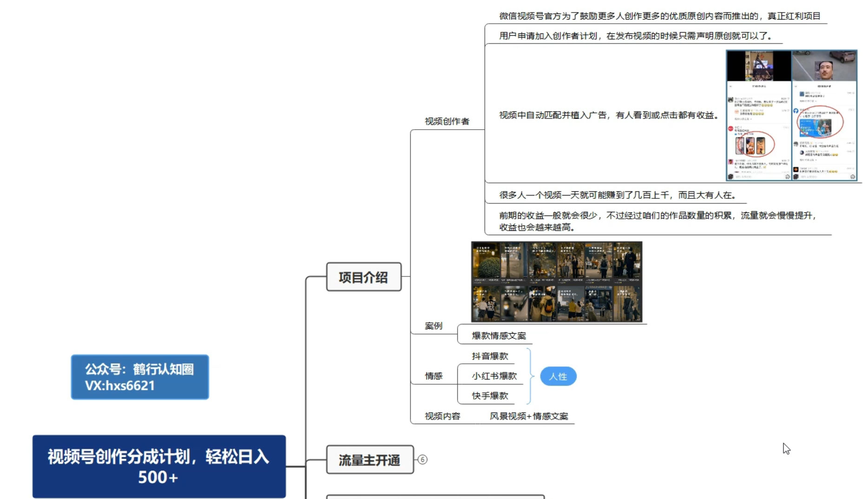
Task: Click the blue 公众号 鹤行认知圈 info box
Action: click(x=139, y=377)
